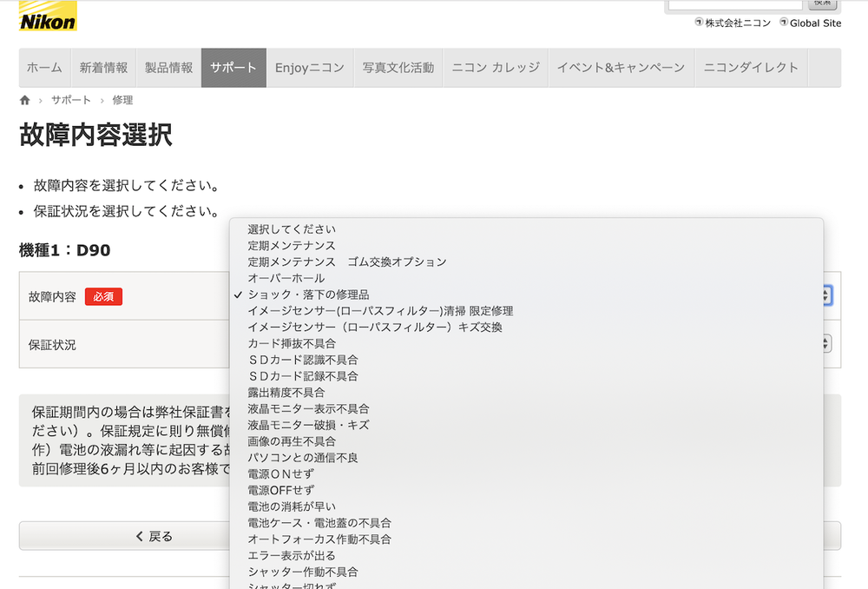Click the Nikon logo

click(48, 16)
